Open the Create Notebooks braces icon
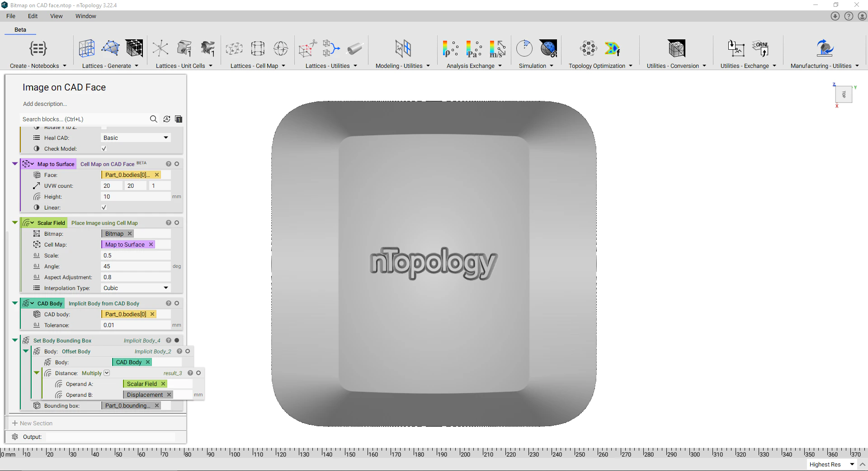 point(38,48)
